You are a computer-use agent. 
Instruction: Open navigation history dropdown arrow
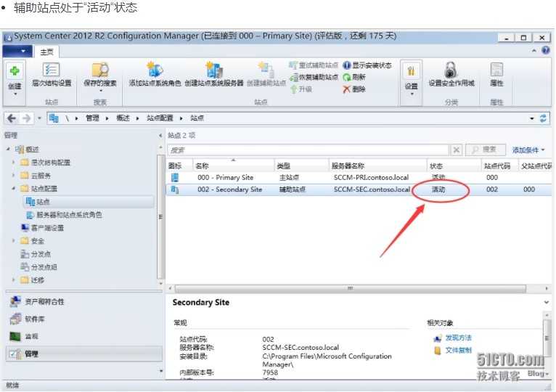coord(39,118)
